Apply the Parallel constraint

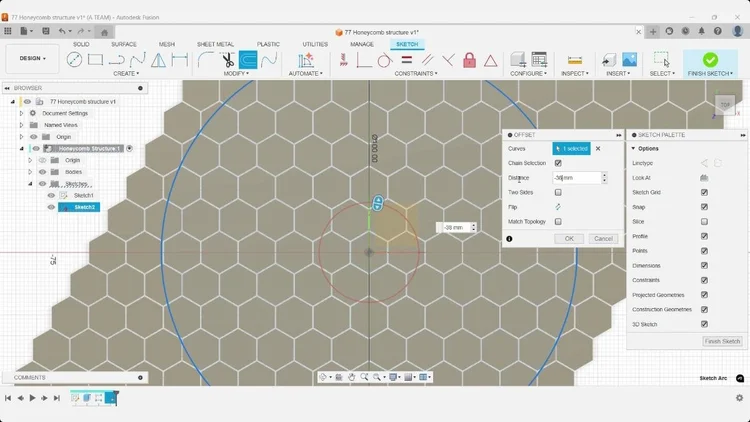click(427, 60)
